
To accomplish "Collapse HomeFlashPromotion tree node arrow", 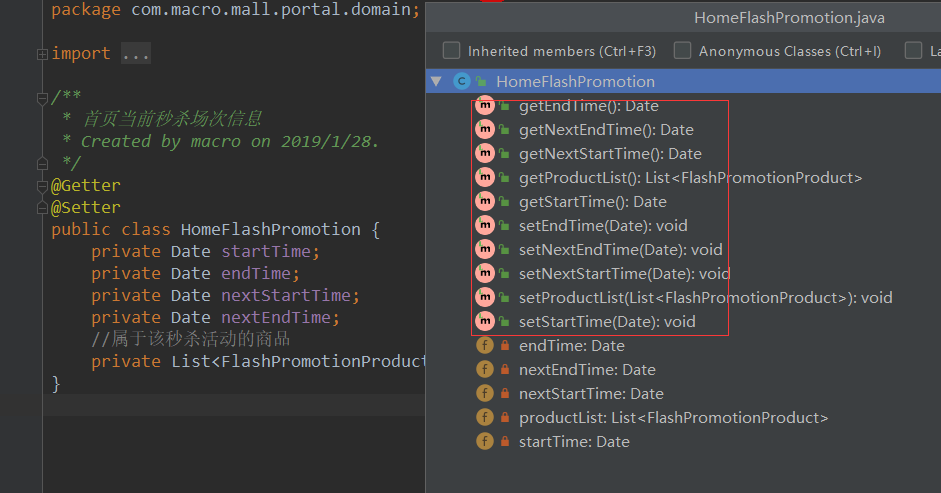I will 436,81.
